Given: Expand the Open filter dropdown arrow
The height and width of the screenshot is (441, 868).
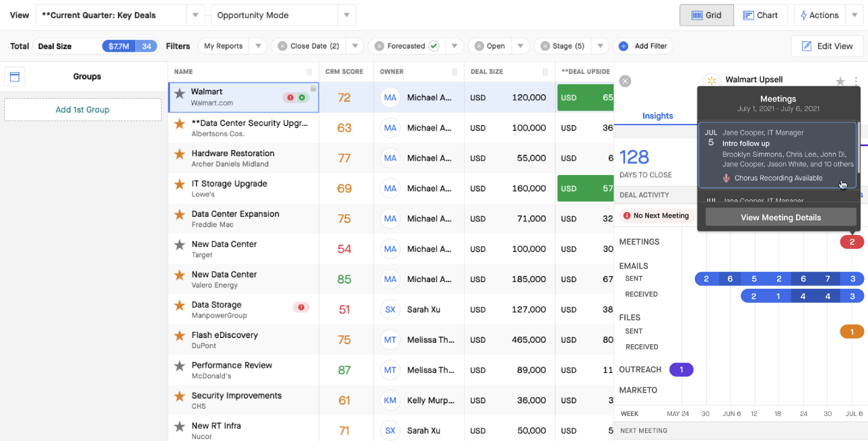Looking at the screenshot, I should tap(519, 46).
